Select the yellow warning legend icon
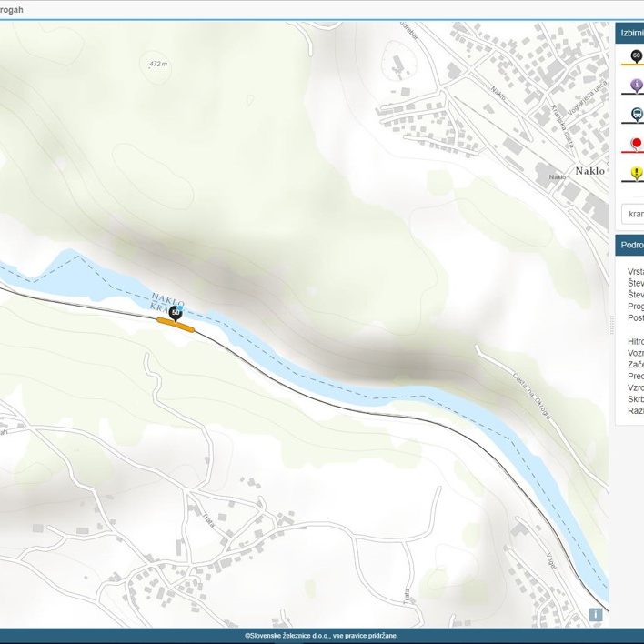Image resolution: width=644 pixels, height=644 pixels. pos(636,173)
